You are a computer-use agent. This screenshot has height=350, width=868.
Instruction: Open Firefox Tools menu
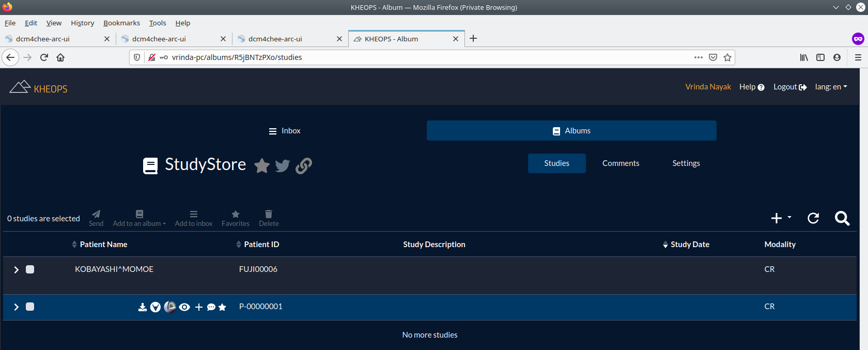click(158, 23)
